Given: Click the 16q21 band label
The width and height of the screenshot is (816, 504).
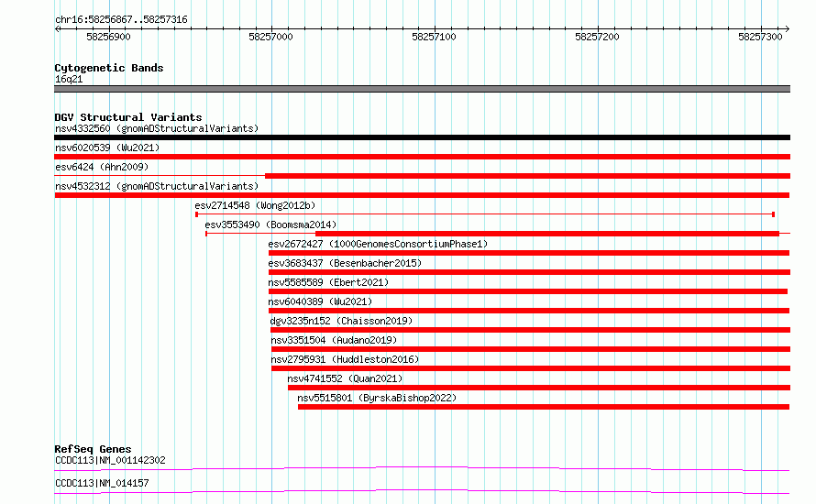Looking at the screenshot, I should (69, 79).
